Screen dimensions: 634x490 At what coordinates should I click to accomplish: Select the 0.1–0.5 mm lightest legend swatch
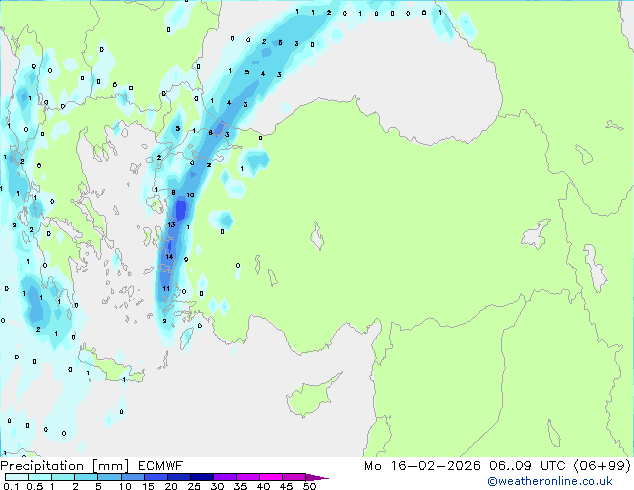coord(17,477)
